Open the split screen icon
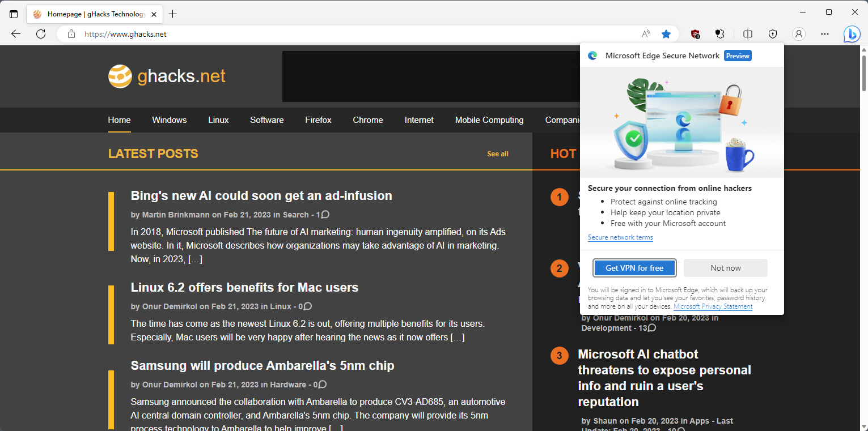The height and width of the screenshot is (431, 868). point(748,34)
